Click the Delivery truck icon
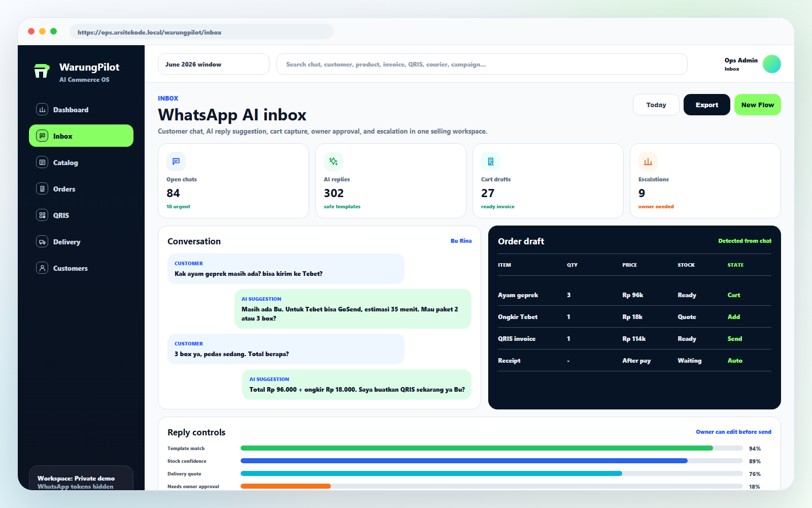The width and height of the screenshot is (812, 508). (x=42, y=242)
